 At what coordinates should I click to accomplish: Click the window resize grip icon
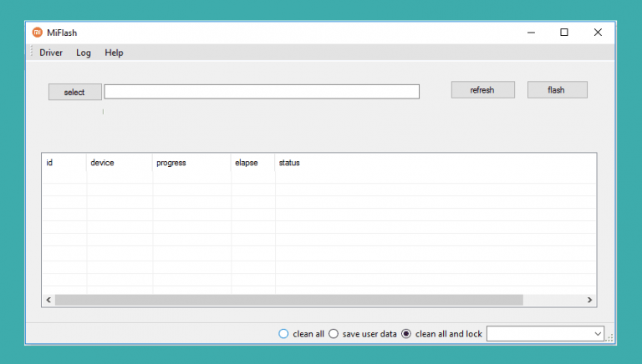pos(609,338)
